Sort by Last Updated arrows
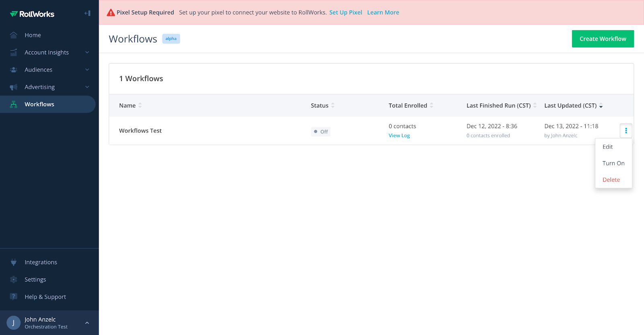 pyautogui.click(x=601, y=105)
